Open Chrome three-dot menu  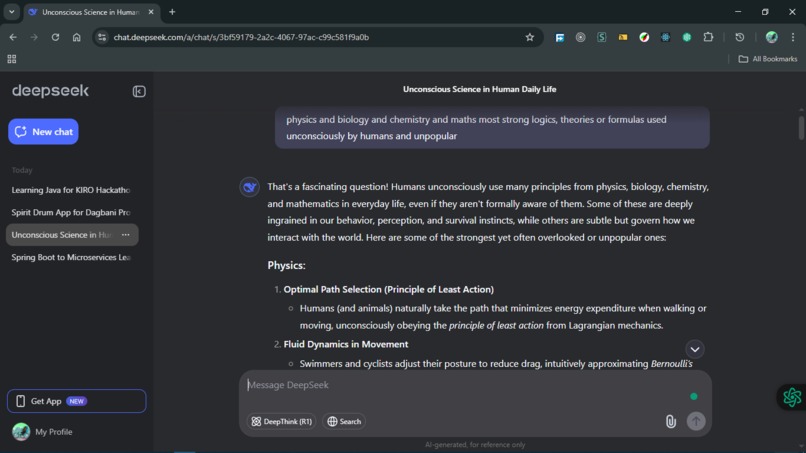tap(793, 37)
